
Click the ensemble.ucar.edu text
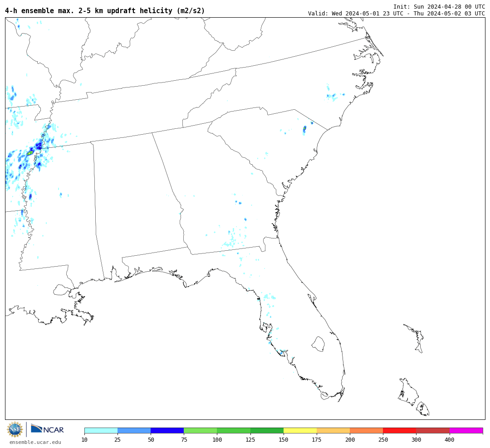click(35, 442)
